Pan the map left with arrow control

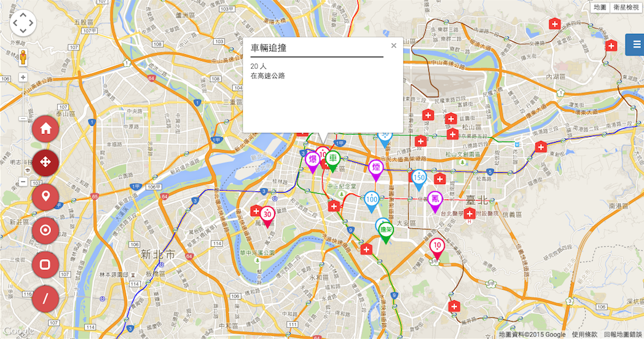[15, 23]
